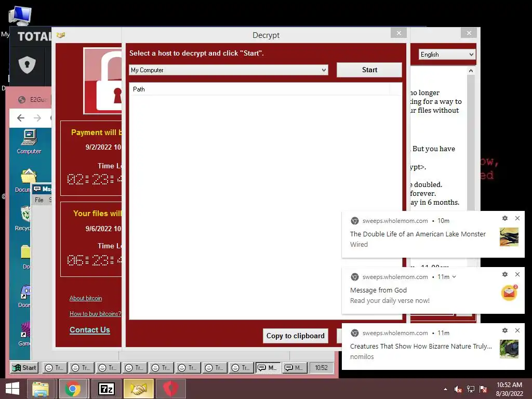Viewport: 532px width, 399px height.
Task: Close the main Wana Decryptor window
Action: tap(469, 33)
